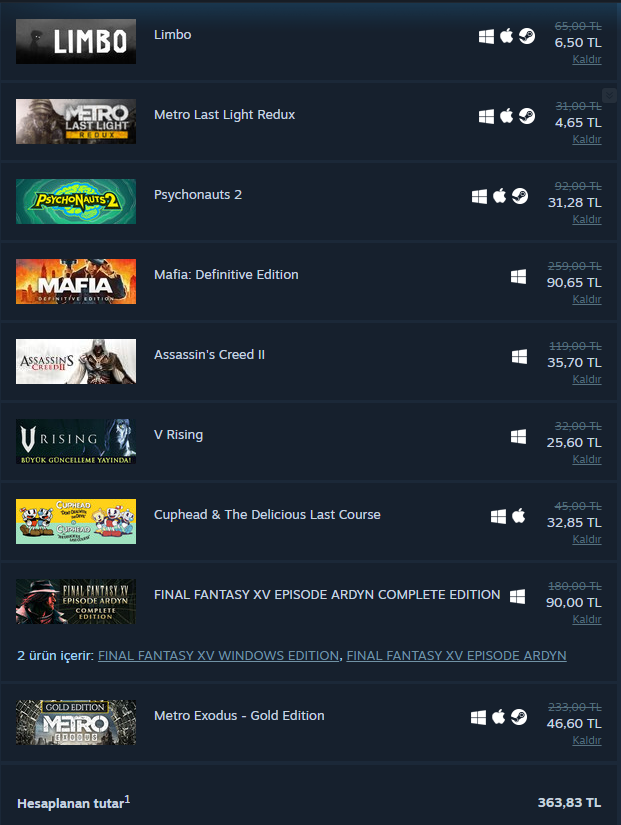621x825 pixels.
Task: Open the FINAL FANTASY XV WINDOWS EDITION link
Action: click(x=218, y=656)
